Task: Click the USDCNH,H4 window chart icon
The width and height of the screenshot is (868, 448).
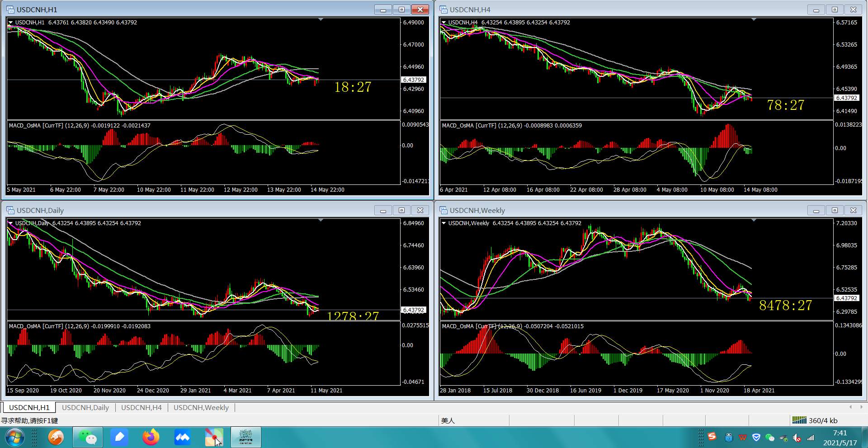Action: (x=443, y=9)
